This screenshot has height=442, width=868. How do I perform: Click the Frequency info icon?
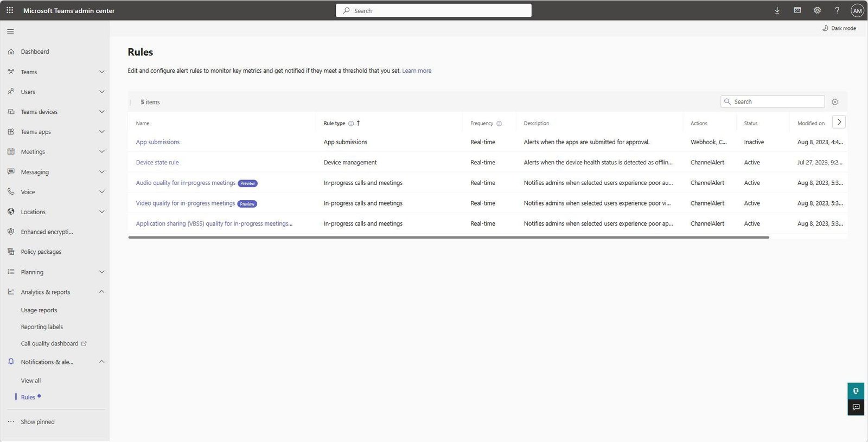pos(499,124)
